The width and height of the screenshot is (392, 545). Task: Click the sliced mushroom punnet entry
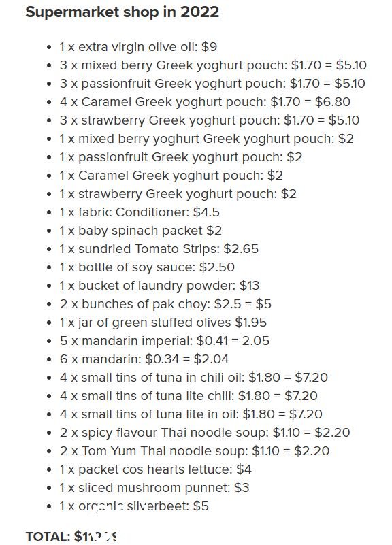point(154,489)
